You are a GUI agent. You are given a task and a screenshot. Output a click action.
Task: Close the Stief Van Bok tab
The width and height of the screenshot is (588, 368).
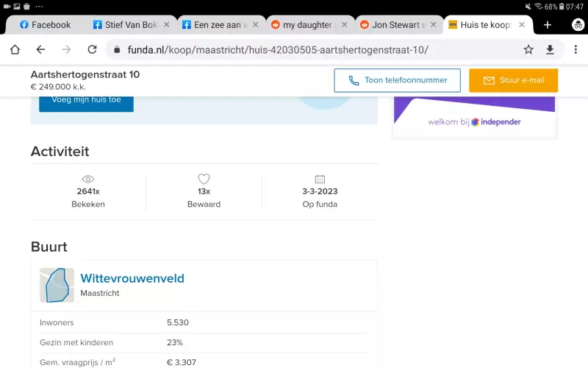point(166,25)
